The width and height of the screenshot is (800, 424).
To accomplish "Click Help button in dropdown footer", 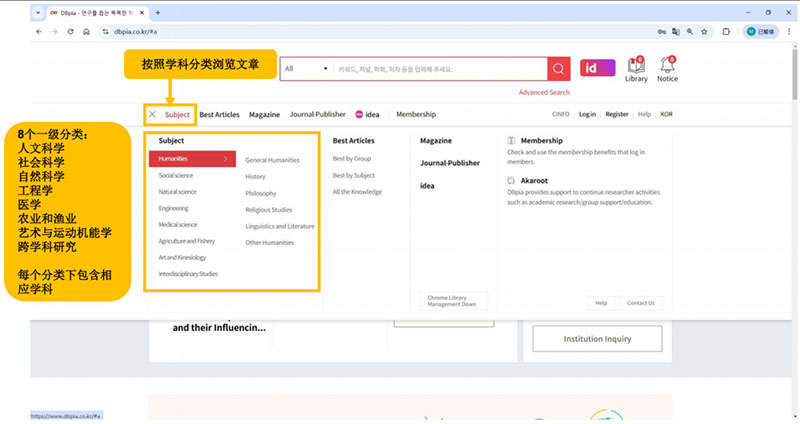I will (x=601, y=303).
